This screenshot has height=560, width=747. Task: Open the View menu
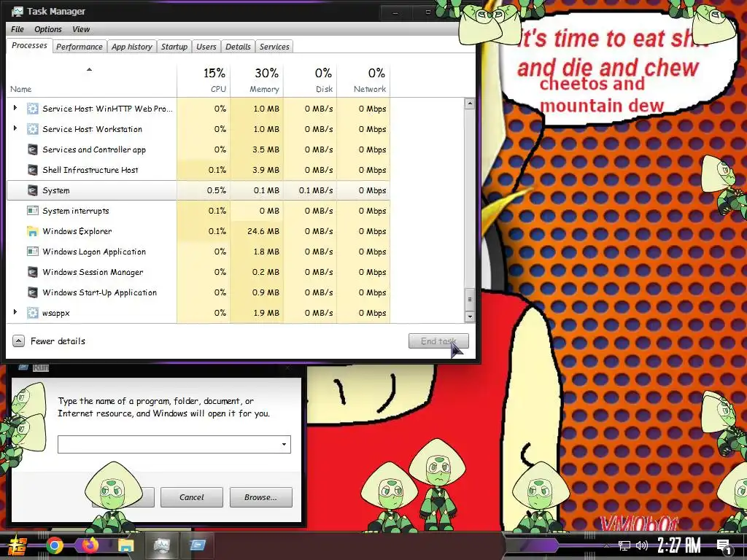tap(81, 29)
